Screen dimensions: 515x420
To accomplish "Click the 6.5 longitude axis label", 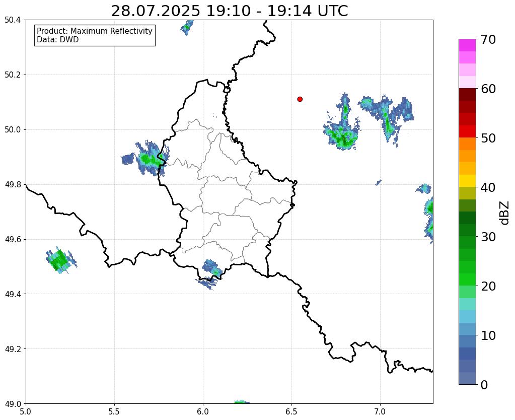I will [291, 412].
